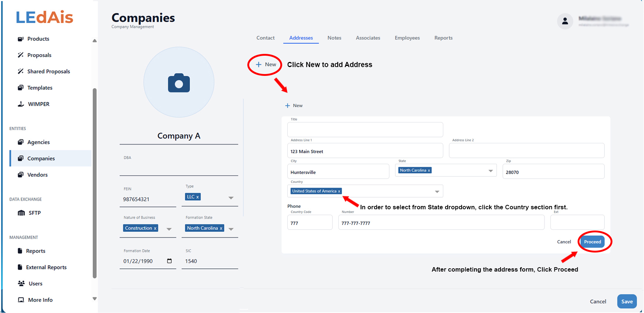Click the Agencies entity icon
This screenshot has width=644, height=313.
tap(21, 142)
